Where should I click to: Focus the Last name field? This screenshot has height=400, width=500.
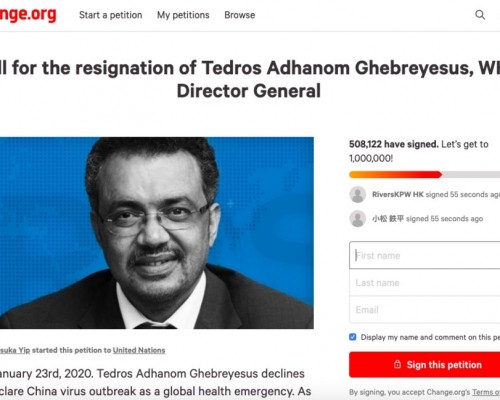click(x=425, y=283)
